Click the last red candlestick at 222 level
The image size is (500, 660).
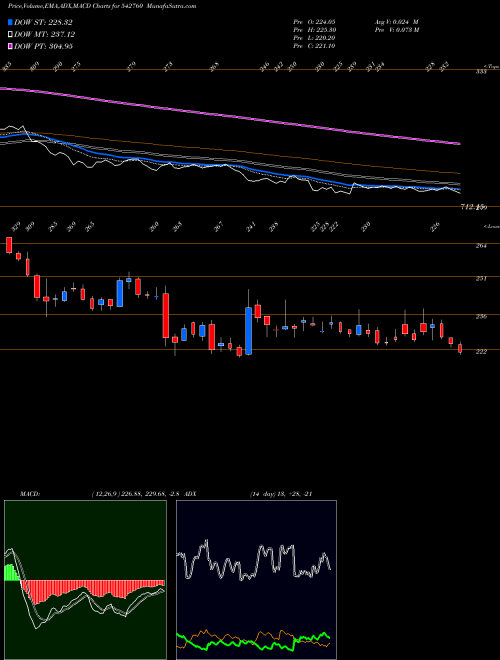[460, 349]
